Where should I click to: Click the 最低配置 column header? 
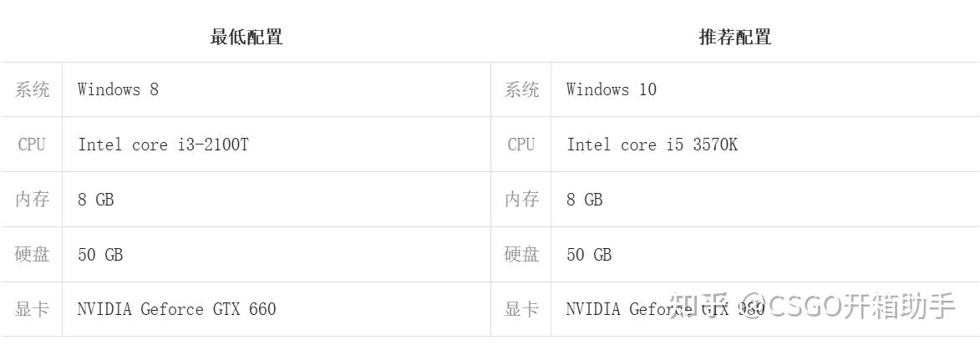(246, 37)
